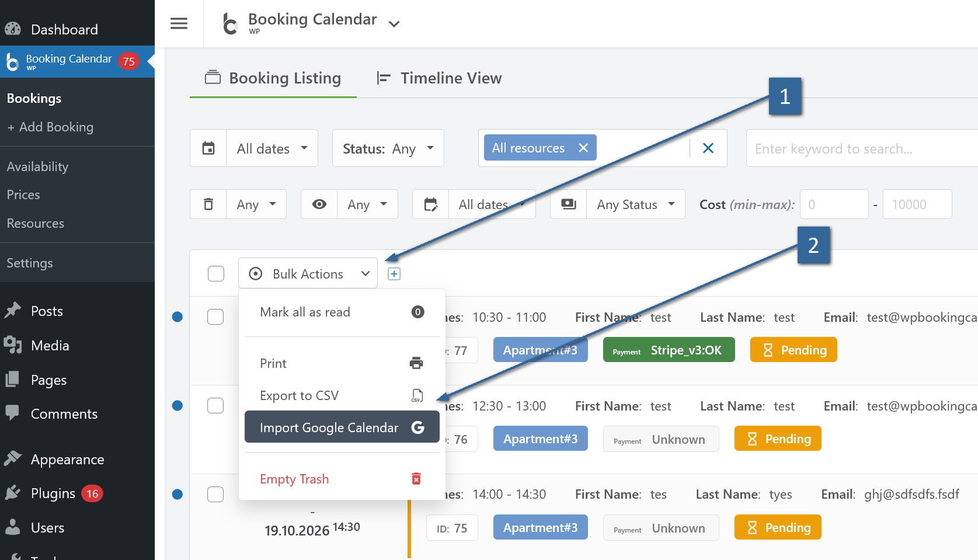
Task: Click Apartment#3 label of booking ID 77
Action: [x=540, y=350]
